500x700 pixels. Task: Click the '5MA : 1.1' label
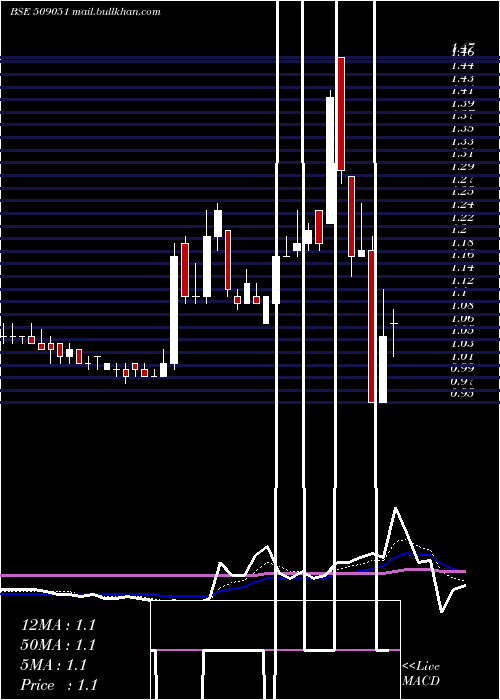point(54,665)
